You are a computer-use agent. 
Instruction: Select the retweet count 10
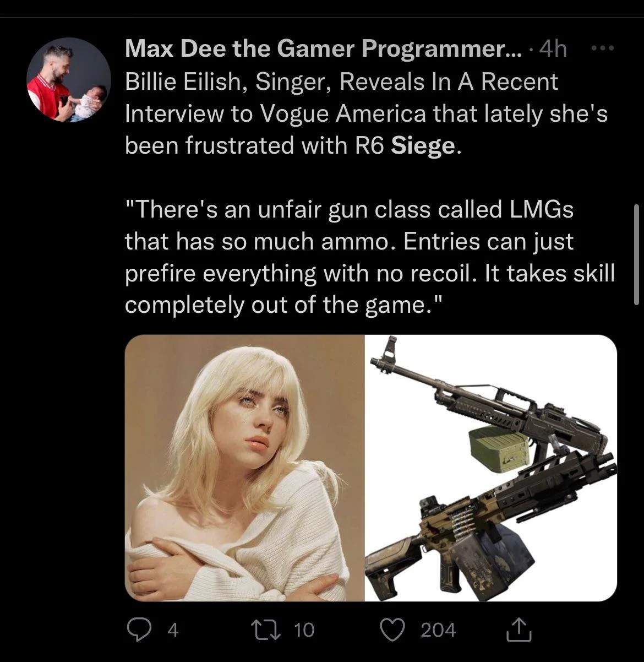(303, 630)
